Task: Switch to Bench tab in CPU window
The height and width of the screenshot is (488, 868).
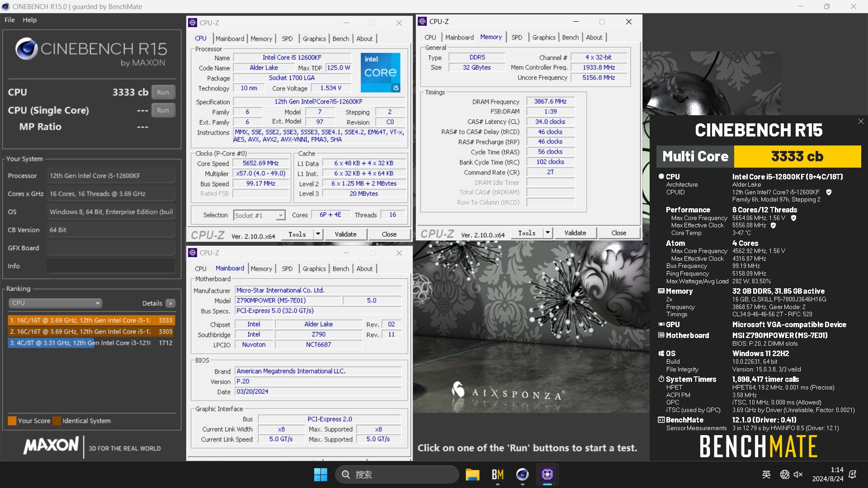Action: coord(341,39)
